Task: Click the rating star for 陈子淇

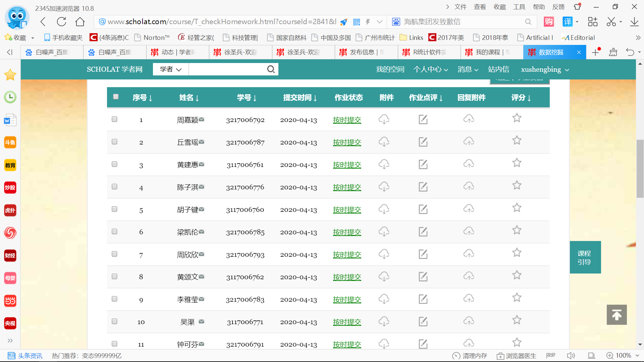Action: (x=517, y=185)
